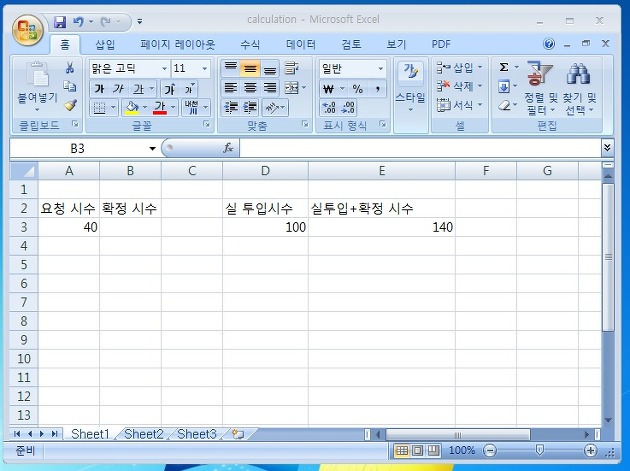Switch to the Sheet2 worksheet tab
This screenshot has height=471, width=630.
coord(144,434)
